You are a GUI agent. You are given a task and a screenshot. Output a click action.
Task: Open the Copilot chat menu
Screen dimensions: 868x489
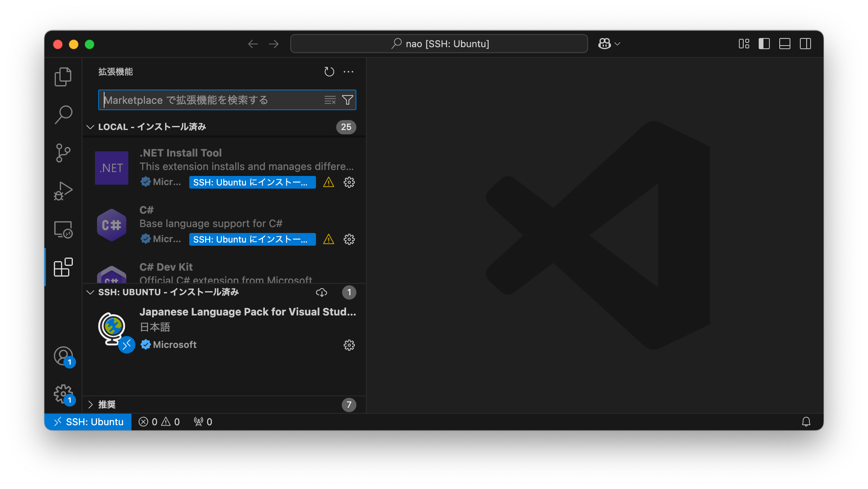click(x=605, y=44)
